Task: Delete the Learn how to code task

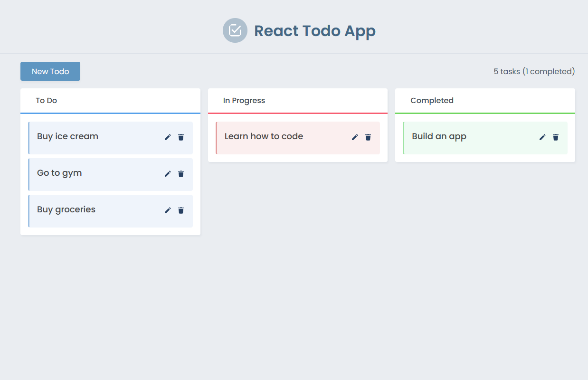Action: point(368,137)
